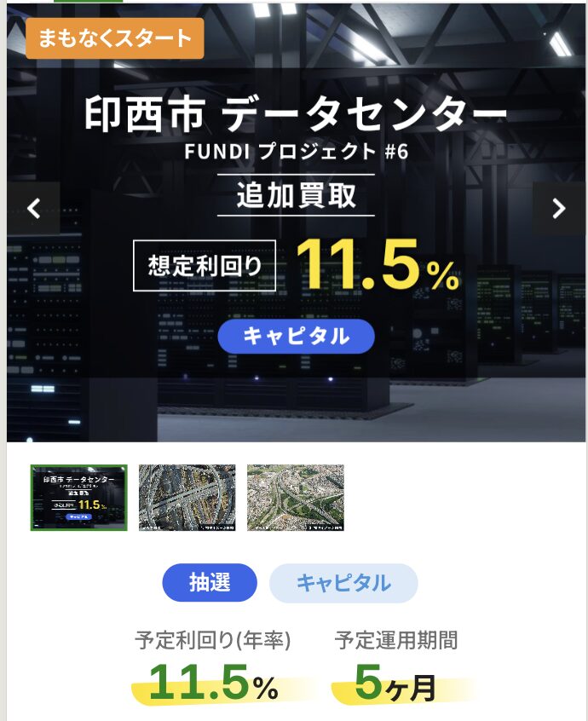588x721 pixels.
Task: Click the FUNDI プロジェクト #6 subtitle
Action: (x=296, y=152)
